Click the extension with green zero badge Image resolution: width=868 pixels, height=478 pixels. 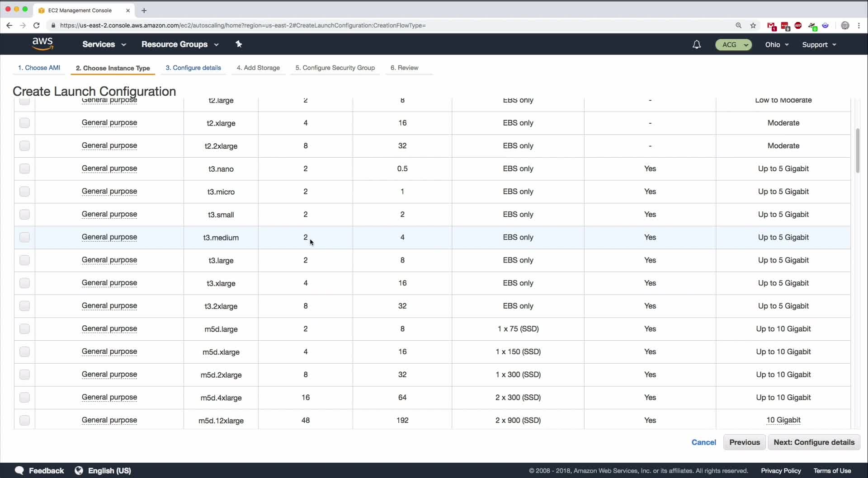pos(812,26)
